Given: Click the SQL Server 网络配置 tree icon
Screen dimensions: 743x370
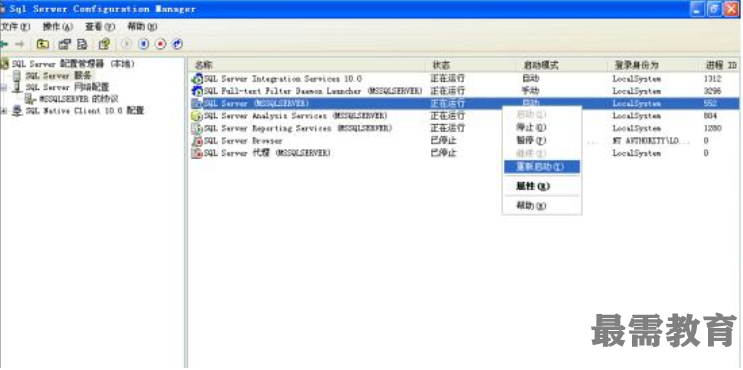Looking at the screenshot, I should (x=17, y=87).
